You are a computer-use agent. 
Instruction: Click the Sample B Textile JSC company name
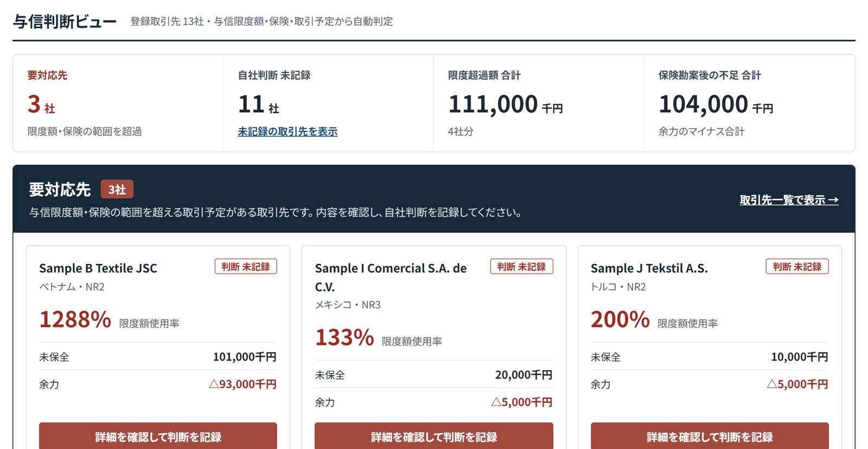(98, 268)
